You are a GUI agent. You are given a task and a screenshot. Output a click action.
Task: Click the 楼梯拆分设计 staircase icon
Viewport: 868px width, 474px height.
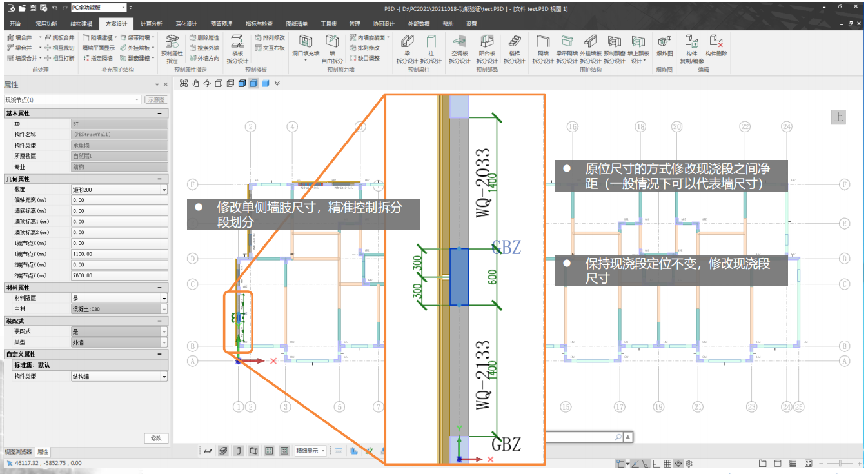pyautogui.click(x=515, y=42)
